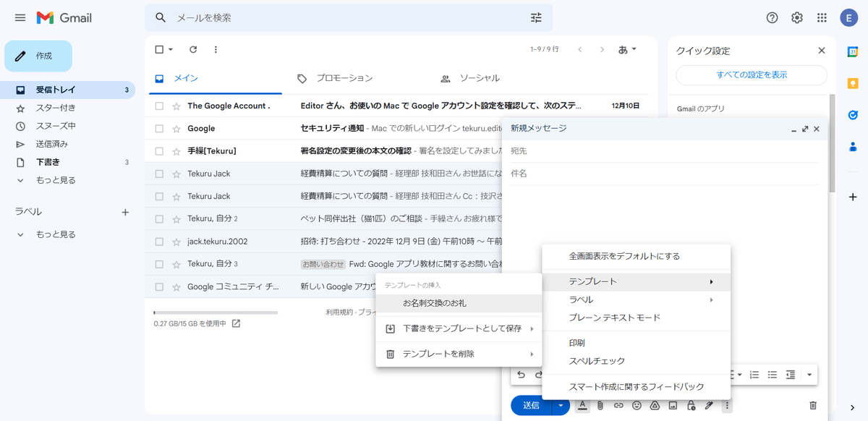The width and height of the screenshot is (868, 421).
Task: Insert a photo into the message
Action: pyautogui.click(x=673, y=405)
